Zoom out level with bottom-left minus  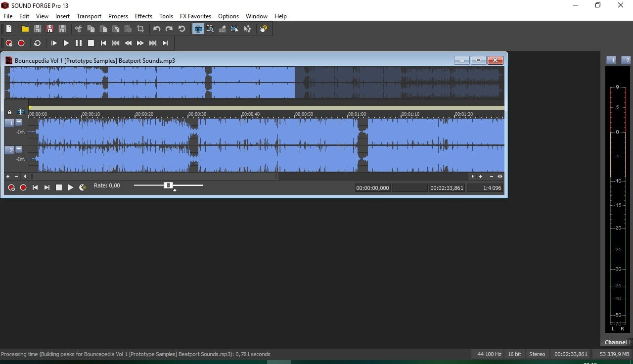[16, 176]
